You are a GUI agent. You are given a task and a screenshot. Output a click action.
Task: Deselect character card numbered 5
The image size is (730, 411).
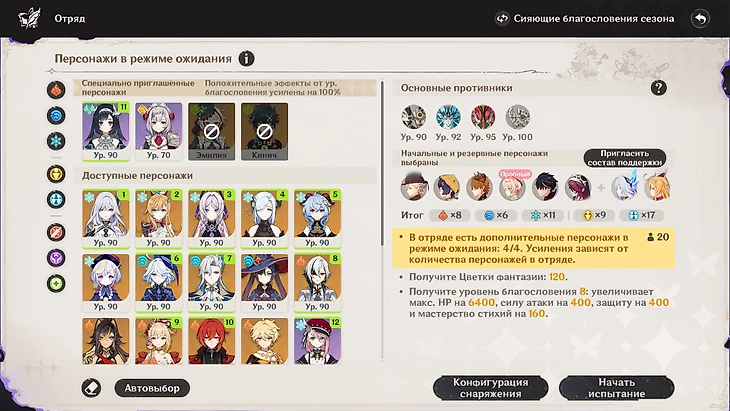[x=318, y=218]
